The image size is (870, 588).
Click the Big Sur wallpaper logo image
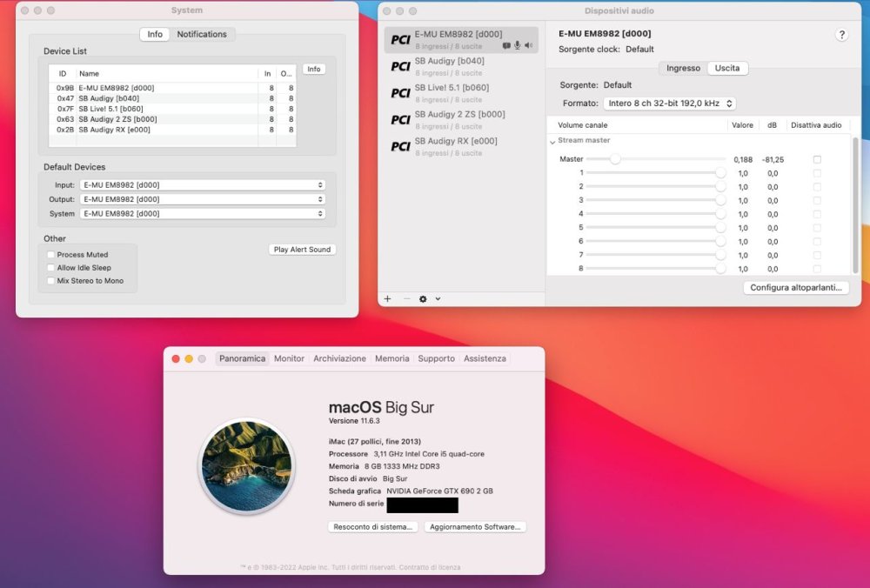coord(247,466)
